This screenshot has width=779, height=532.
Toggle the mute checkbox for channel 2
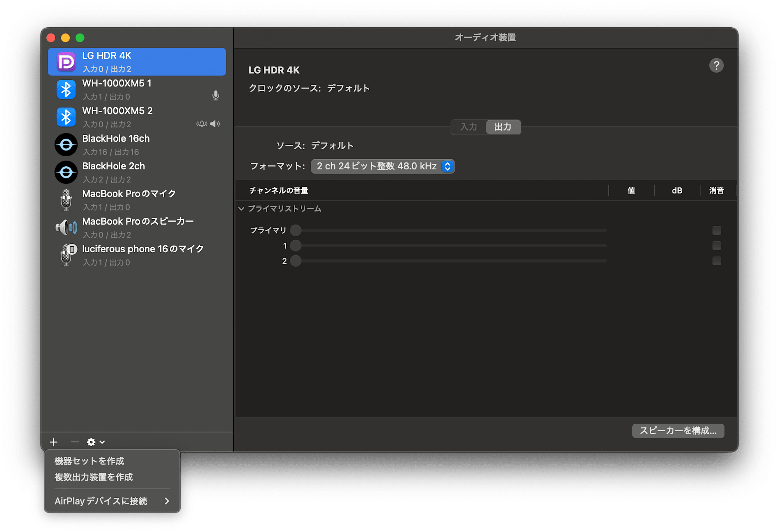[716, 261]
